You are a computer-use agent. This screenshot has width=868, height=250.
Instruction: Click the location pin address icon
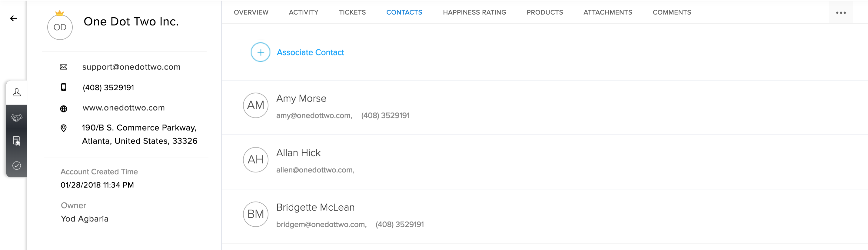63,128
